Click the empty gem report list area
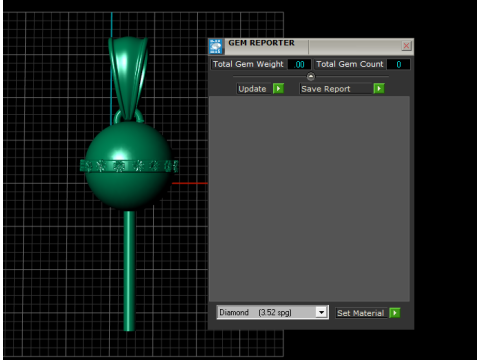This screenshot has width=480, height=360. click(x=309, y=199)
